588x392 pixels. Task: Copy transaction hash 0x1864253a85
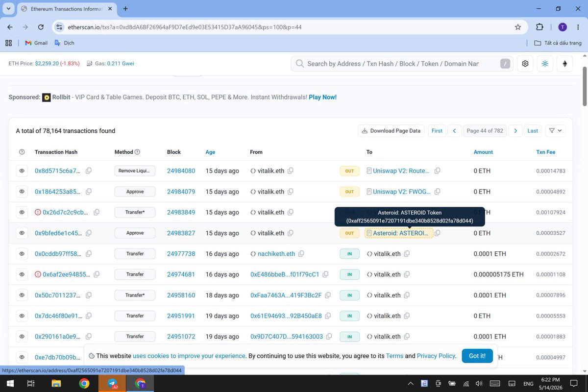89,192
